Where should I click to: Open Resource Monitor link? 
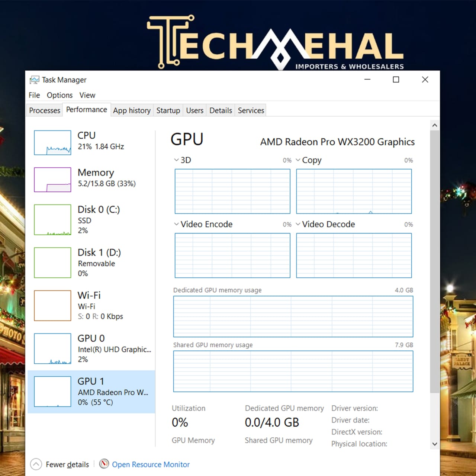151,464
